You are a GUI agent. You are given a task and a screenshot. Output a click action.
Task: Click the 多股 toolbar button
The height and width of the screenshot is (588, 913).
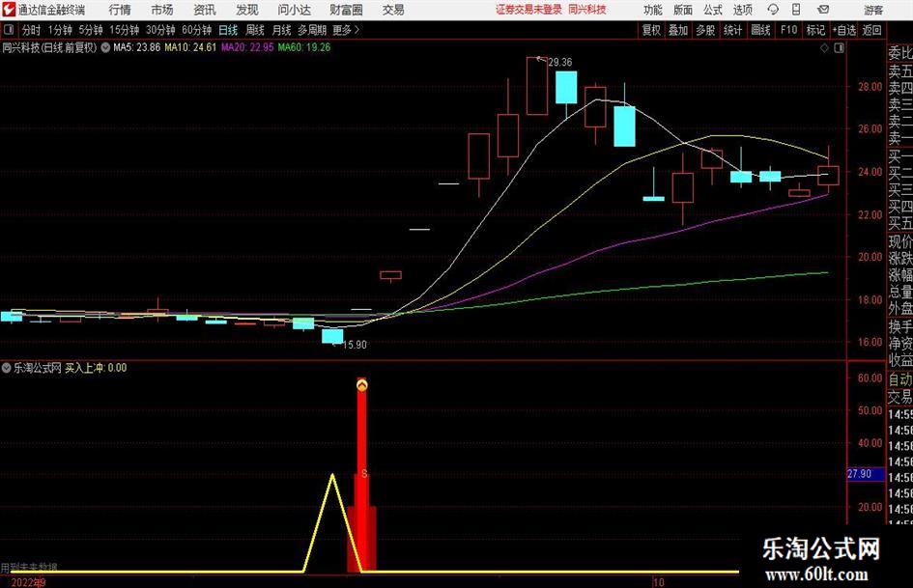(x=705, y=30)
